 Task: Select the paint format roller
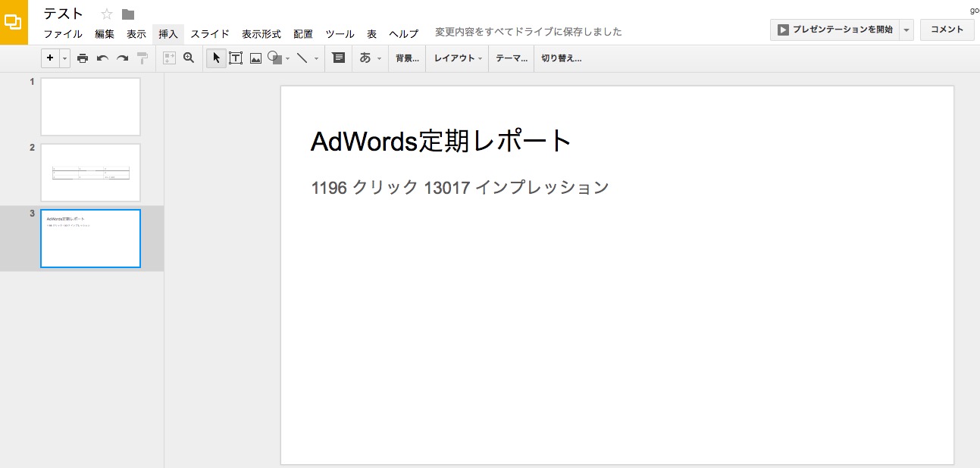[142, 58]
